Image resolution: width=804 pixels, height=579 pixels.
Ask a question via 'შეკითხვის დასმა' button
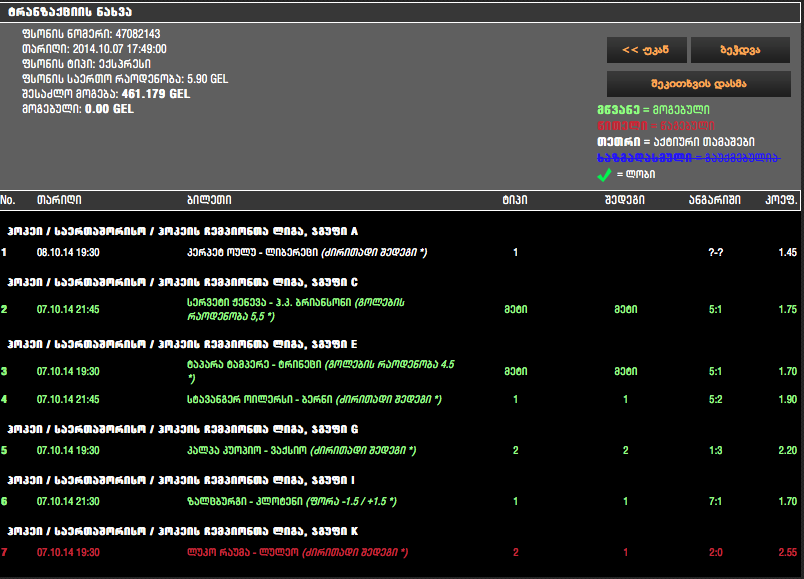coord(698,84)
